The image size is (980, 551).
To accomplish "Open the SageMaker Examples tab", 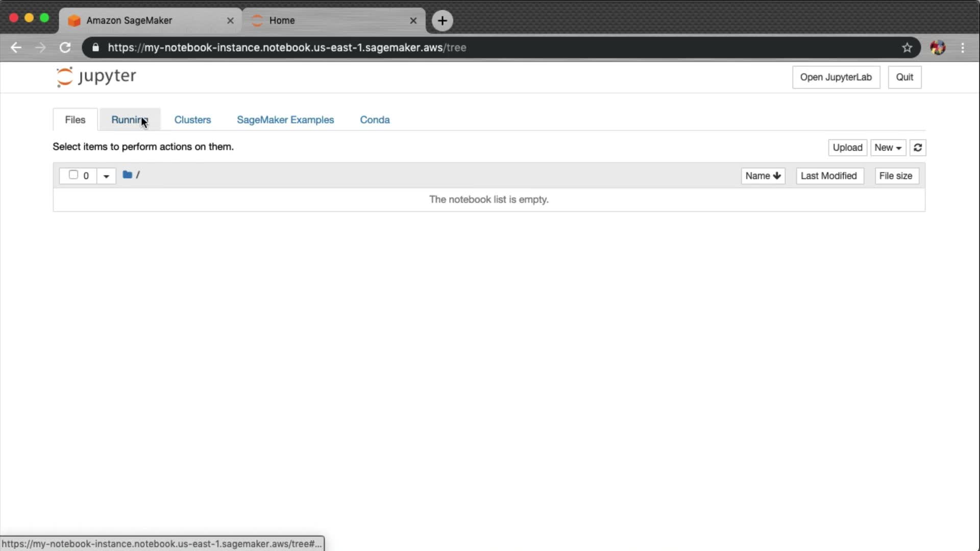I will 285,119.
